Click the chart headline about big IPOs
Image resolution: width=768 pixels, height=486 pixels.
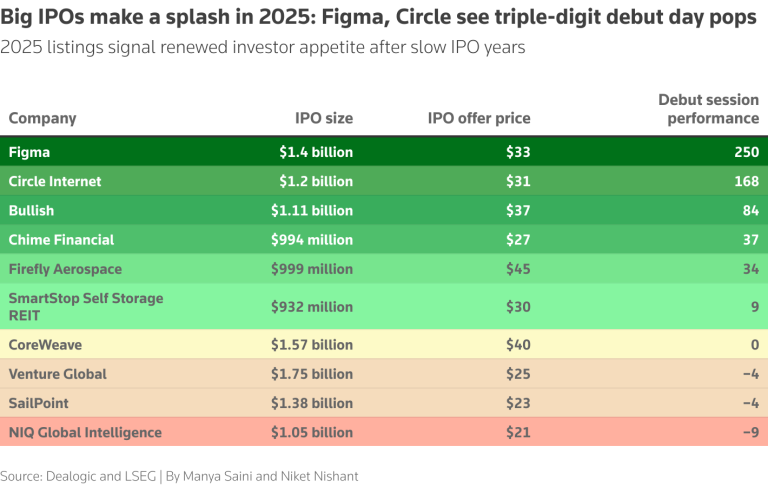(378, 17)
